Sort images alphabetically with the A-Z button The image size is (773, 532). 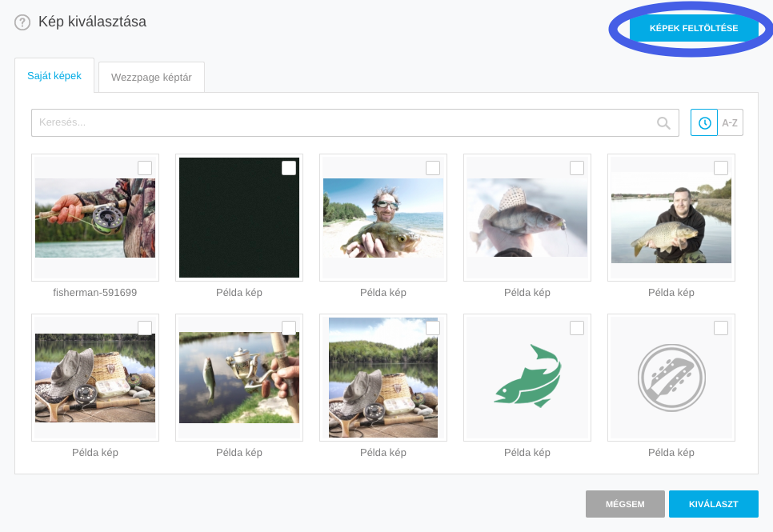(x=730, y=122)
